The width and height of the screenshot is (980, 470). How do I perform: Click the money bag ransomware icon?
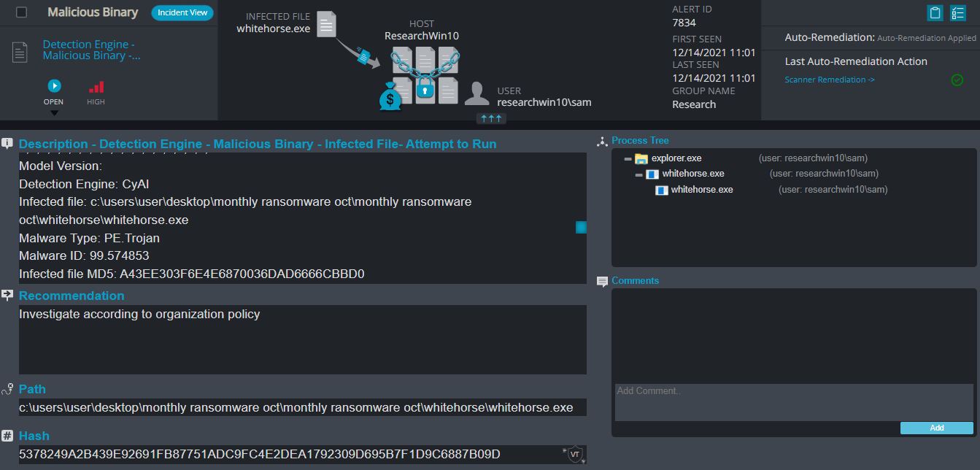[390, 96]
